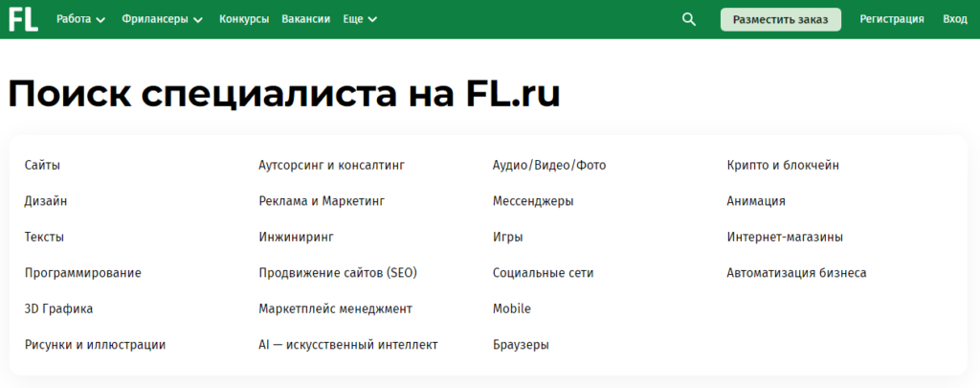Open the Аутсорсинг и консалтинг category
This screenshot has height=388, width=980.
(332, 165)
